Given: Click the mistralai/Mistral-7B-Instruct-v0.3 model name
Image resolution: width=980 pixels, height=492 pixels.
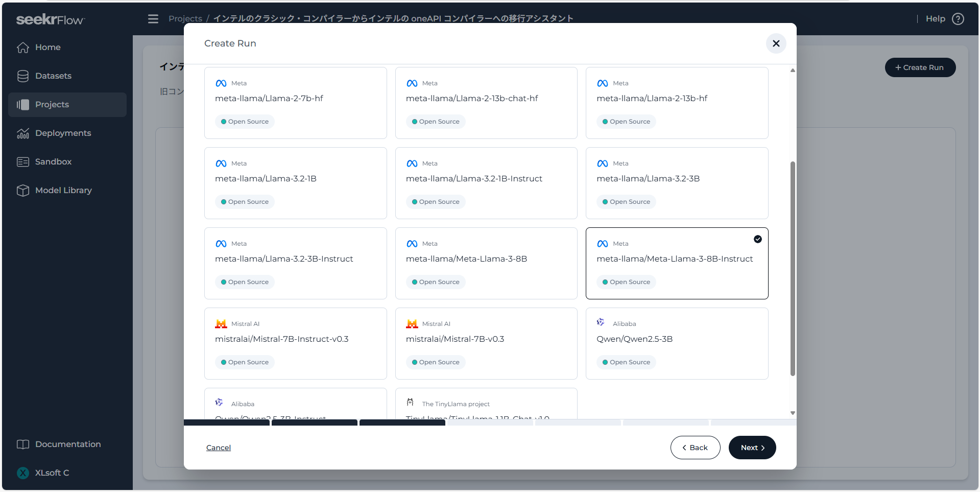Looking at the screenshot, I should click(x=281, y=339).
